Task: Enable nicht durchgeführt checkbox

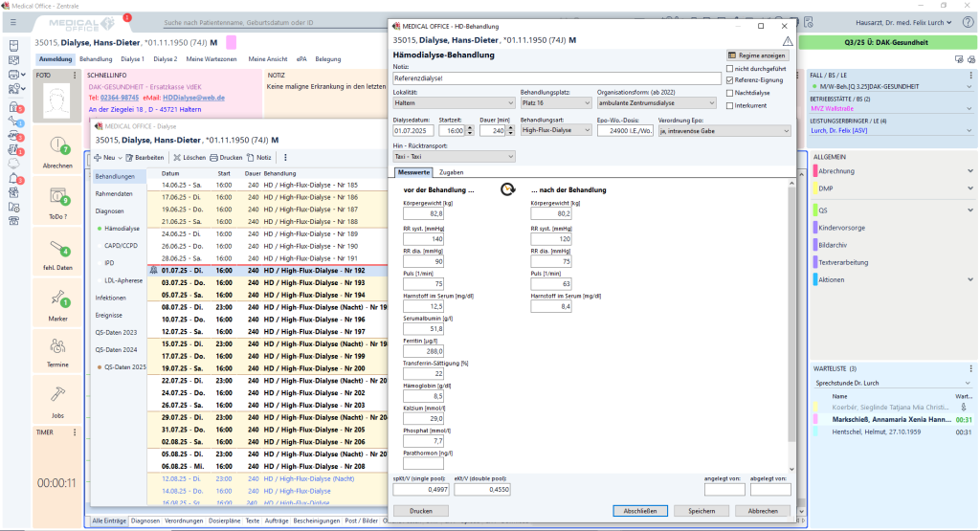Action: (x=729, y=69)
